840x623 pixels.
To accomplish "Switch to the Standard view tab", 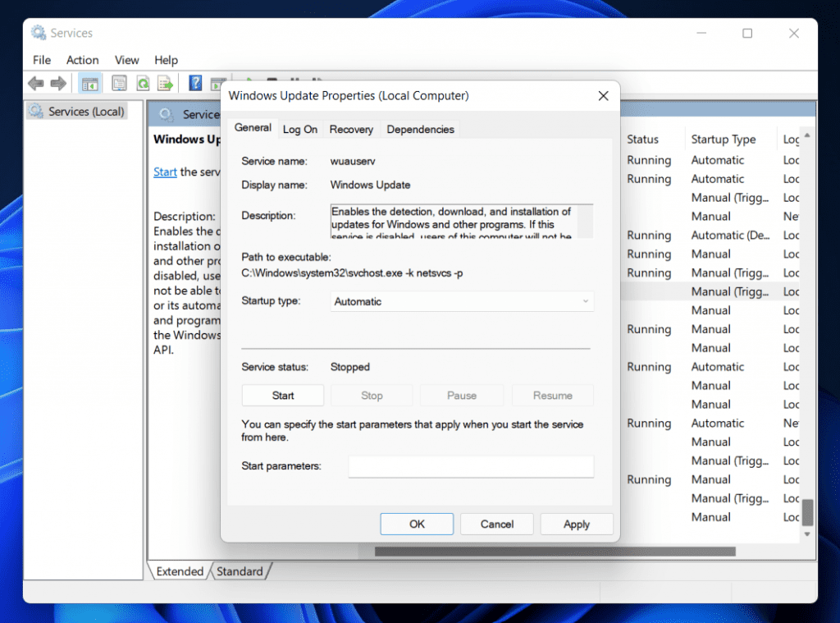I will tap(240, 570).
